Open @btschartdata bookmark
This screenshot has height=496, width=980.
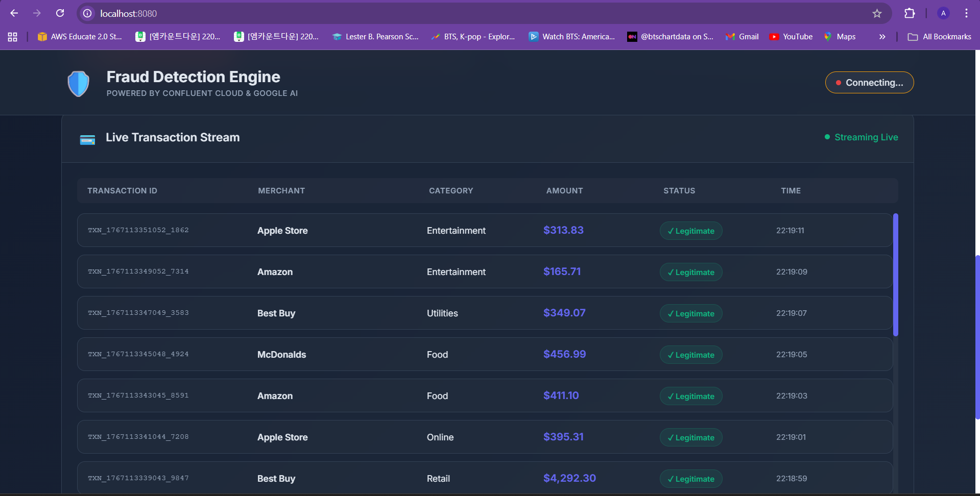[670, 37]
